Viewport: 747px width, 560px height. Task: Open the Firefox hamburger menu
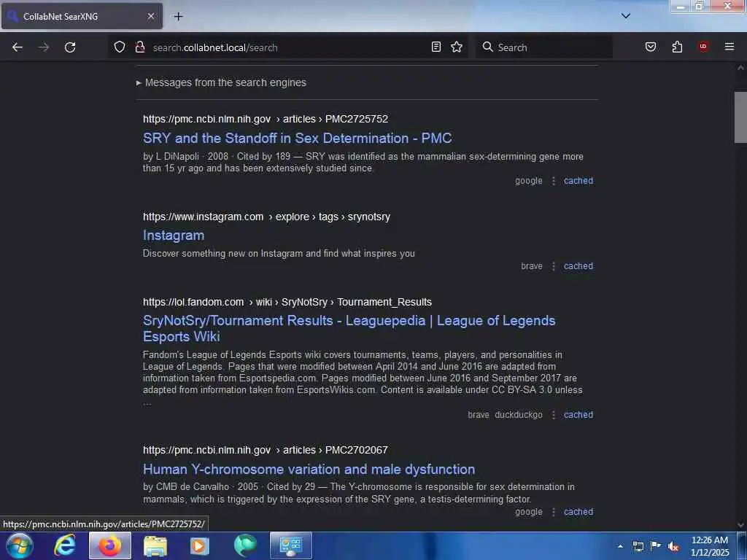click(x=729, y=47)
